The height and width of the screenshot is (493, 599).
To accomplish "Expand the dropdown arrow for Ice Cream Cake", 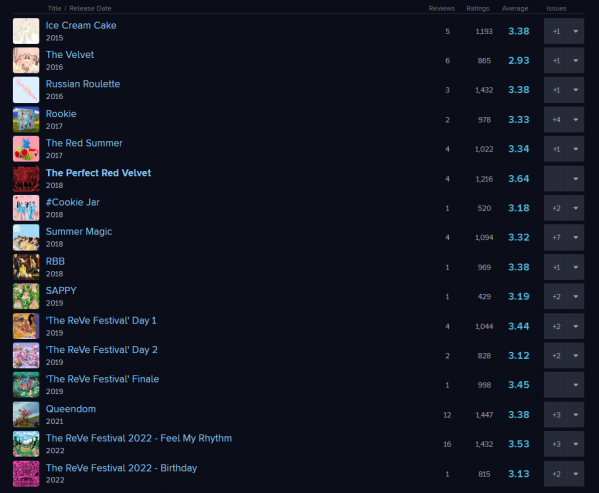I will pos(576,31).
